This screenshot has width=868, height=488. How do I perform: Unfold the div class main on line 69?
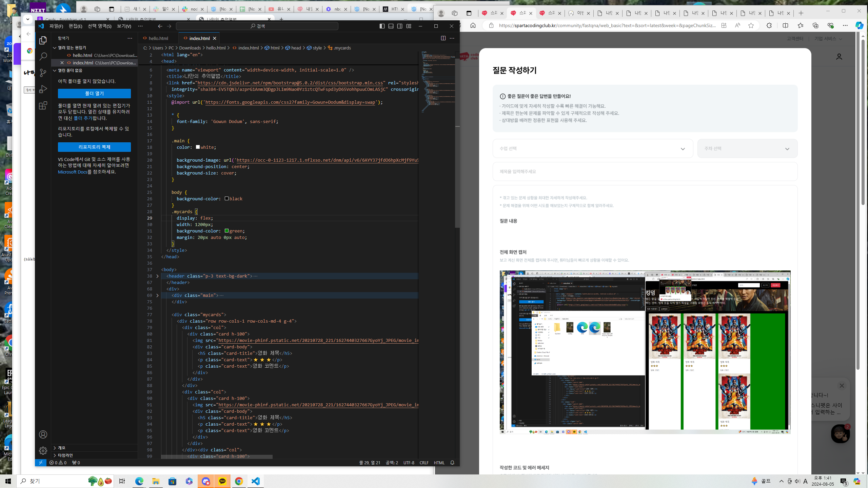tap(157, 296)
